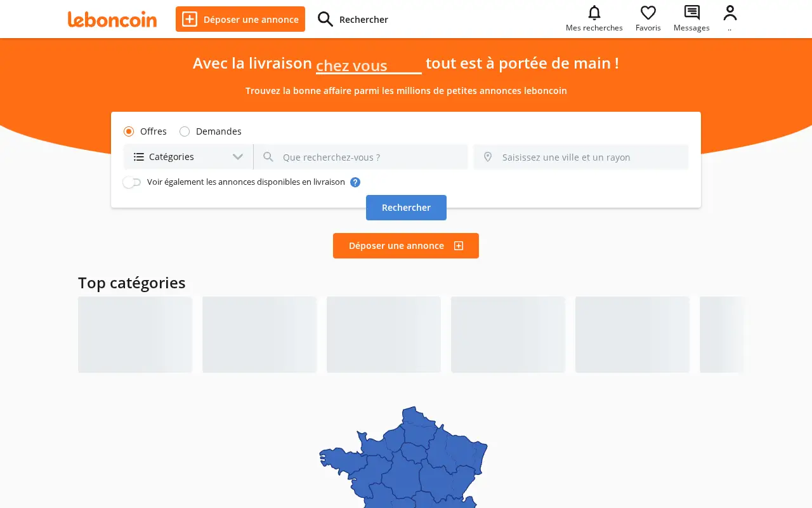Select the Demandes radio button
This screenshot has width=812, height=508.
click(x=185, y=131)
